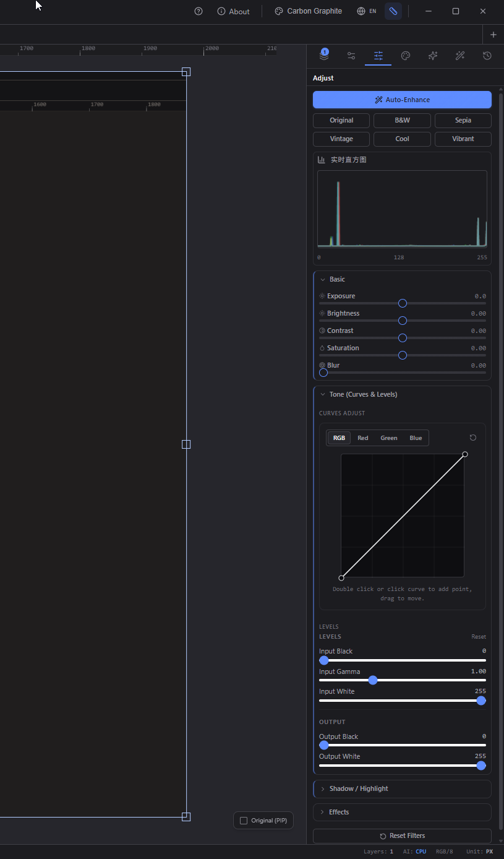The image size is (504, 859).
Task: Click the Blur icon
Action: [322, 365]
